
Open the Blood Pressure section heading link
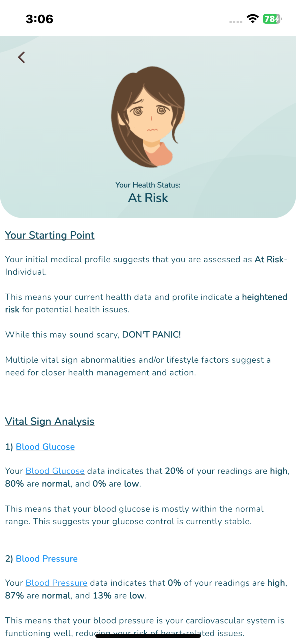pyautogui.click(x=47, y=558)
